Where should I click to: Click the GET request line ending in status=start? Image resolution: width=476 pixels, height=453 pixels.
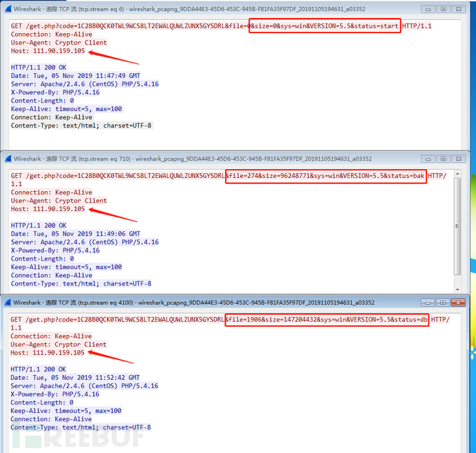coord(221,26)
